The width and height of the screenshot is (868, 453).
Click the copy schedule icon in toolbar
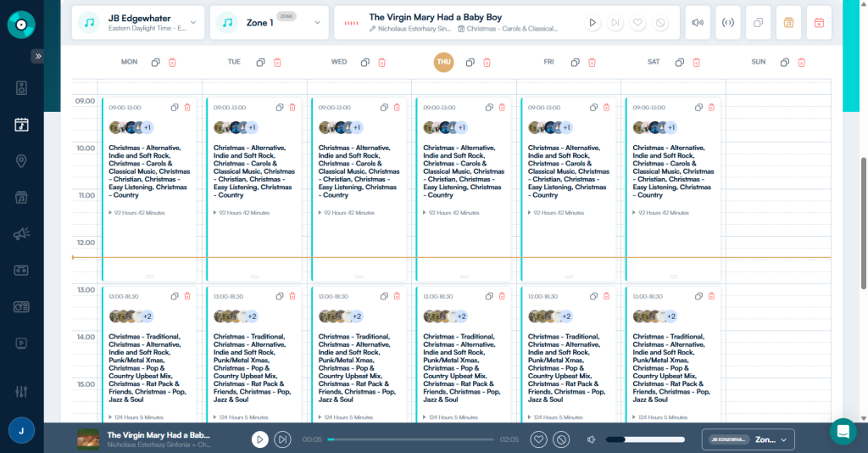(759, 23)
